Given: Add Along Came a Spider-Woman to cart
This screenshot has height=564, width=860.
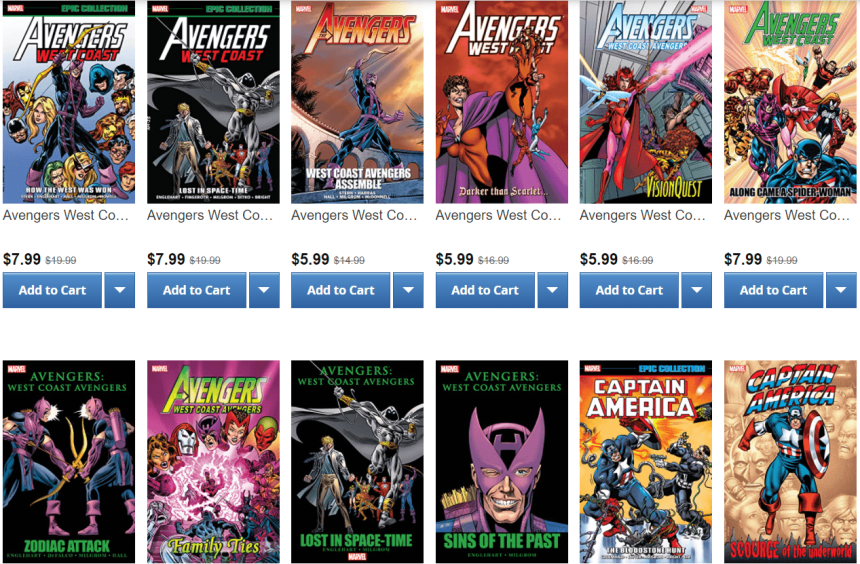Looking at the screenshot, I should pyautogui.click(x=773, y=290).
